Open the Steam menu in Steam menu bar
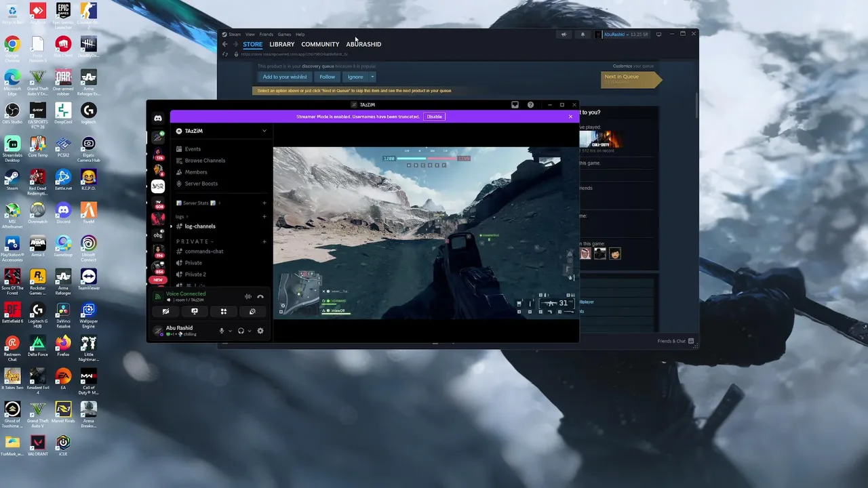 pos(235,34)
